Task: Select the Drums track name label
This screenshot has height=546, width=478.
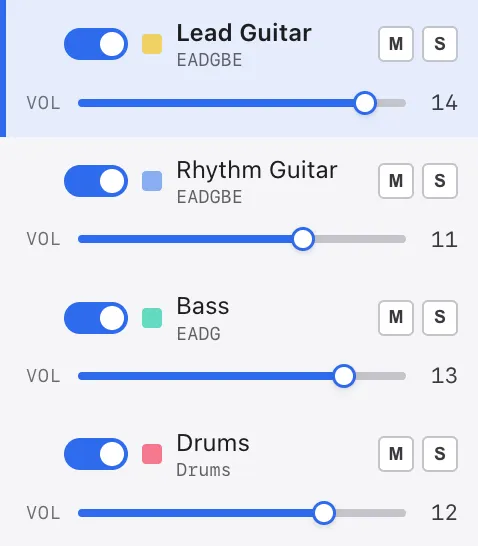Action: pyautogui.click(x=213, y=443)
